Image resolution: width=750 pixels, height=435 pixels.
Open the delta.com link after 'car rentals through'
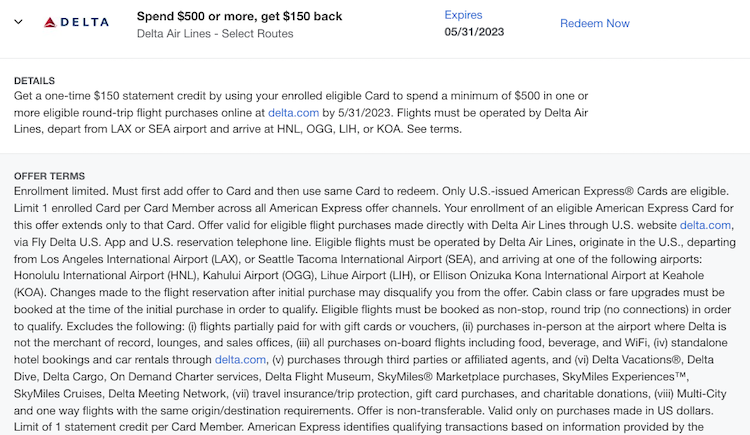point(240,359)
